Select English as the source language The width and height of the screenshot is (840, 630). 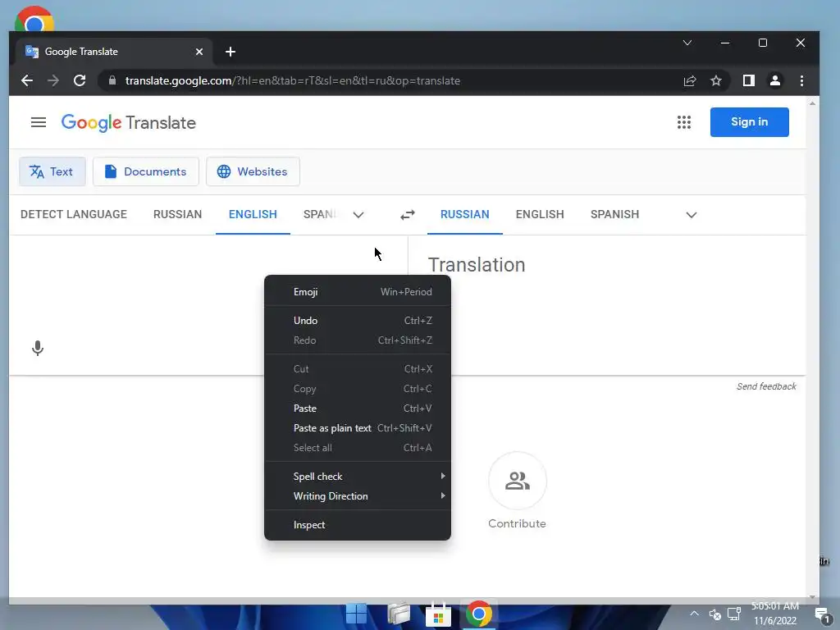pyautogui.click(x=253, y=214)
